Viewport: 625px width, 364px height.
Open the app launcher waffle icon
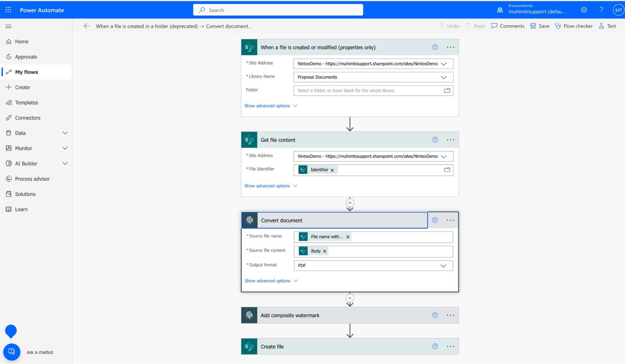click(8, 10)
